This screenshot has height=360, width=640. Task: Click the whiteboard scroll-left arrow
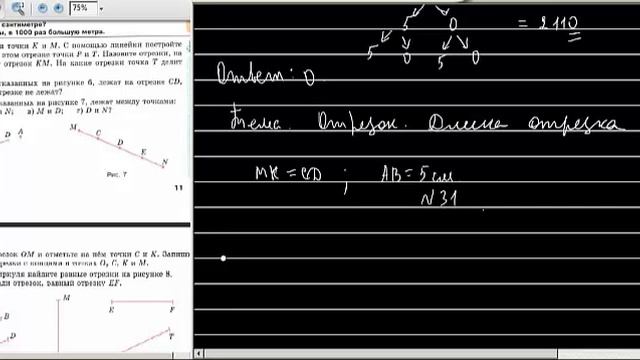coord(199,353)
